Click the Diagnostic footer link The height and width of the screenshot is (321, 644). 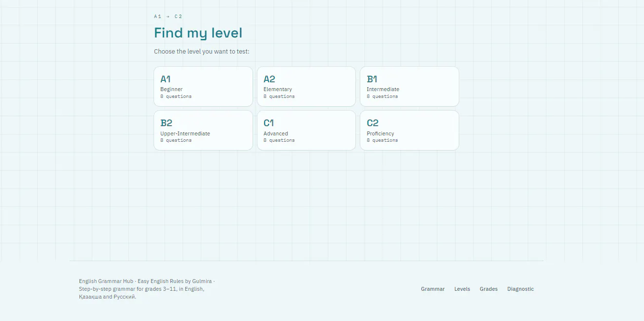click(x=521, y=289)
